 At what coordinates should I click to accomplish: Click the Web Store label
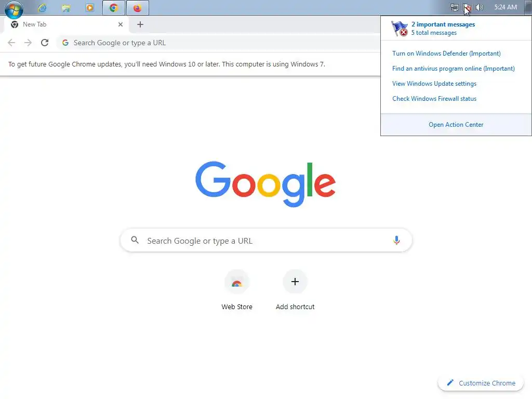tap(237, 307)
